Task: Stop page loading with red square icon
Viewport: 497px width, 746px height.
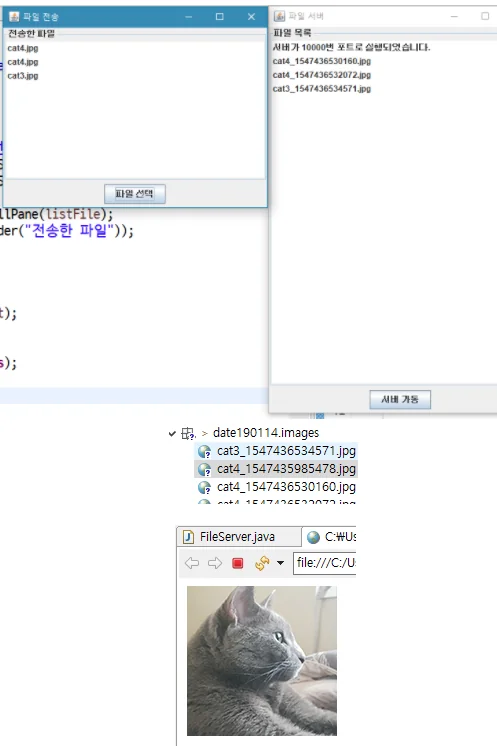Action: [238, 563]
